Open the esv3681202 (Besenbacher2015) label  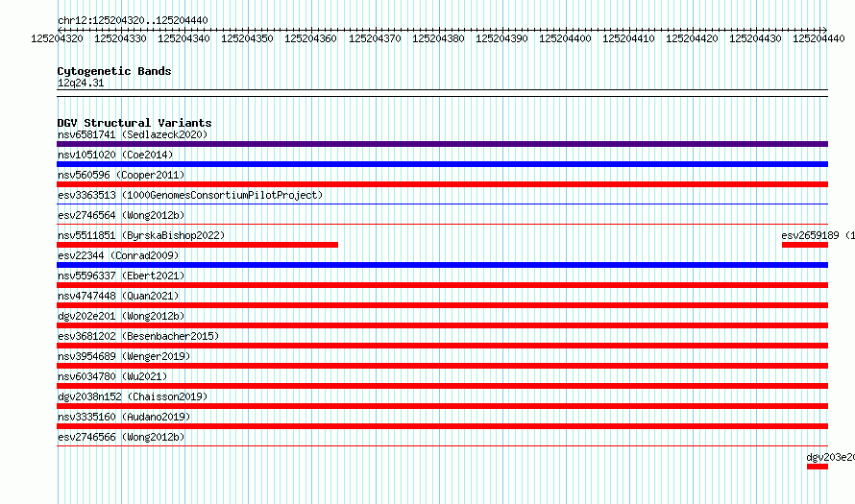coord(138,336)
